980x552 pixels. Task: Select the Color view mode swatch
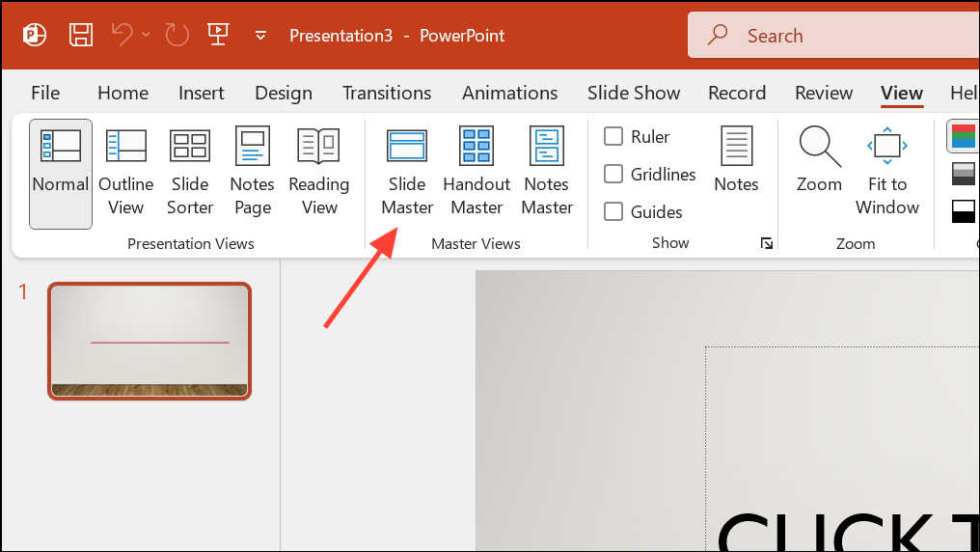(964, 136)
